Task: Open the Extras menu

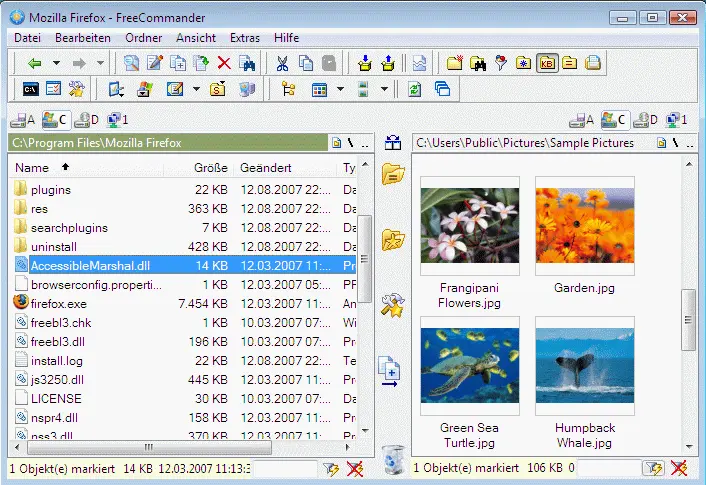Action: [245, 37]
